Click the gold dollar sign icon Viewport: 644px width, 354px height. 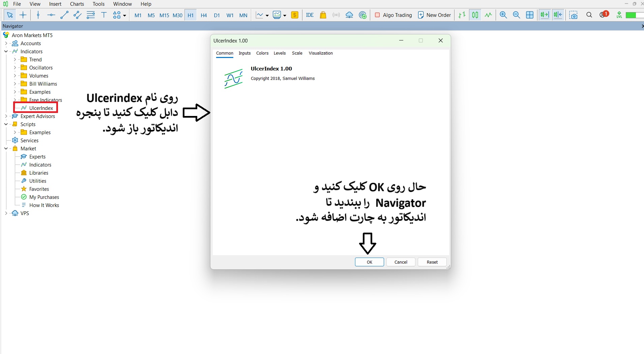click(x=295, y=15)
